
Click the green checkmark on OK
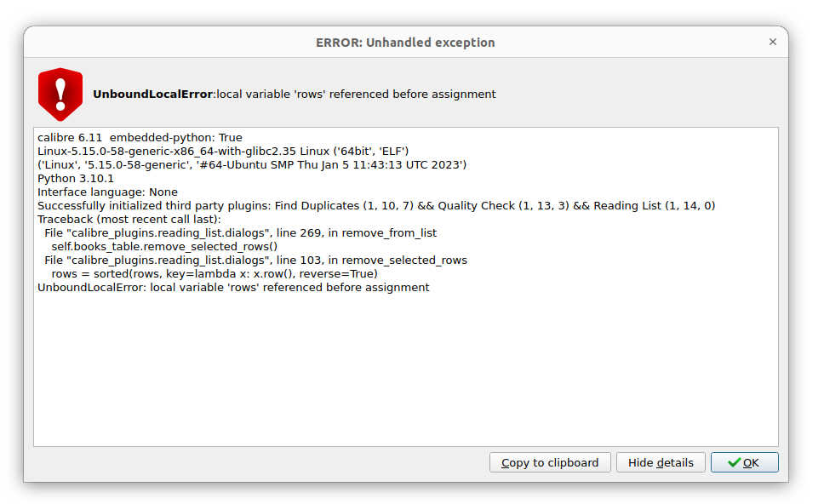(734, 462)
